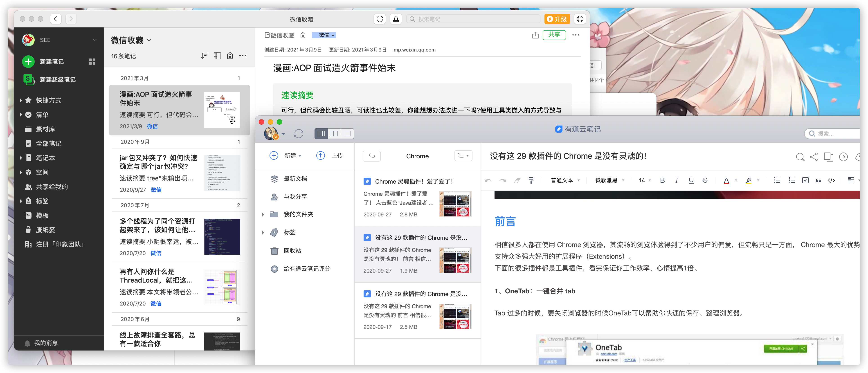Expand 我的文件夹 in Youdao sidebar
868x373 pixels.
[x=263, y=214]
